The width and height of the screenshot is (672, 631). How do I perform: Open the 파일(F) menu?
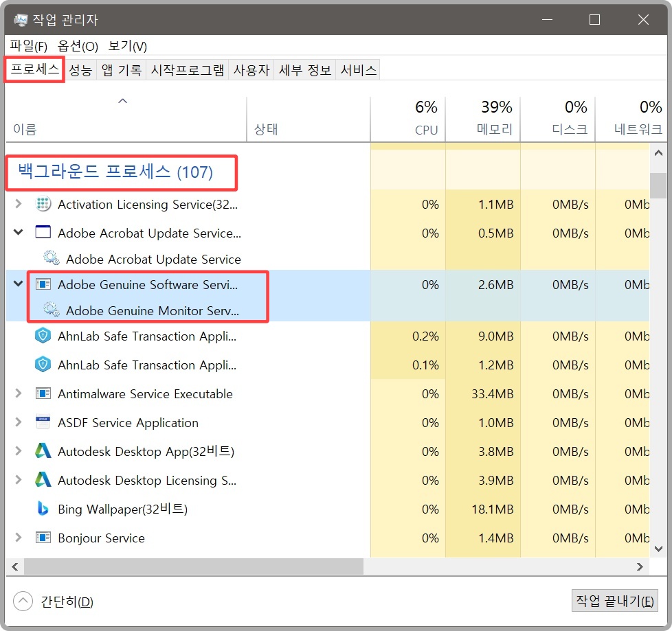coord(29,45)
